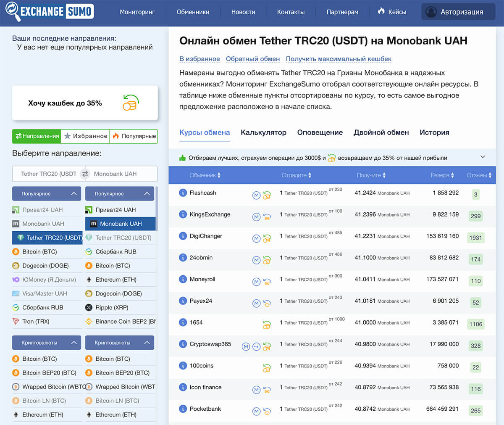Click the M badge icon in KingsExchange row

(256, 217)
